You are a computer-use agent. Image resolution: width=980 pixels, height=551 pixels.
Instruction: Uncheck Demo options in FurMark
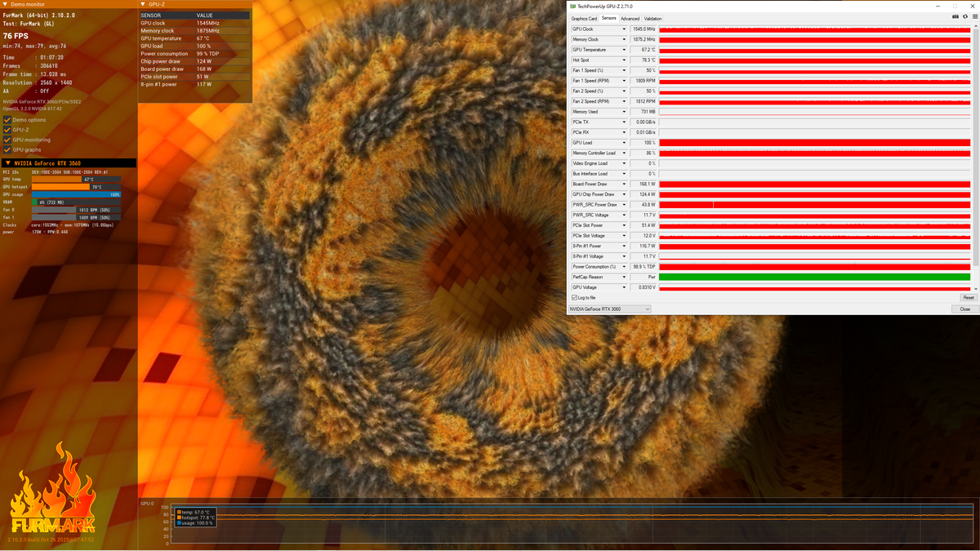pyautogui.click(x=7, y=120)
